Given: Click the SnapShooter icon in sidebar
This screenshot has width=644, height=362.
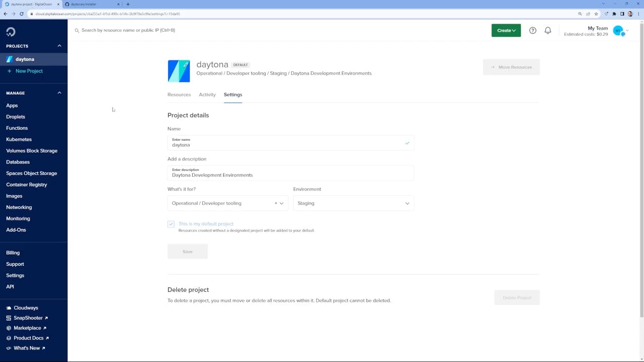Looking at the screenshot, I should (9, 318).
